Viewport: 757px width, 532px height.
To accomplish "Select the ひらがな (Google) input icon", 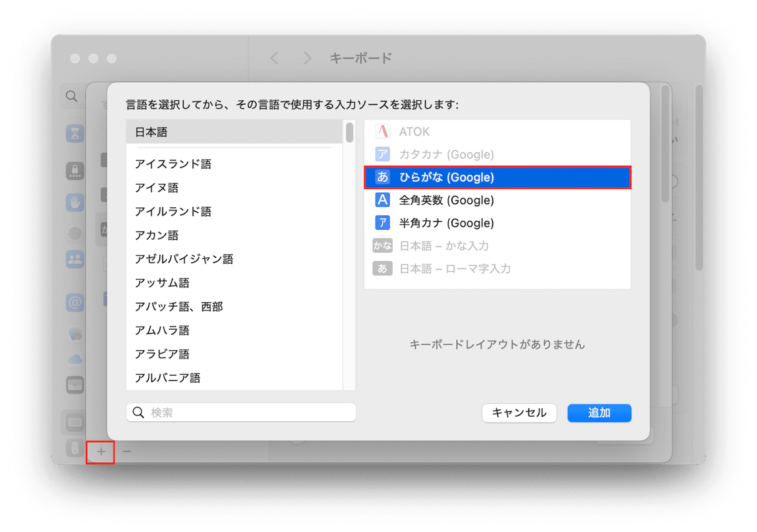I will point(382,177).
